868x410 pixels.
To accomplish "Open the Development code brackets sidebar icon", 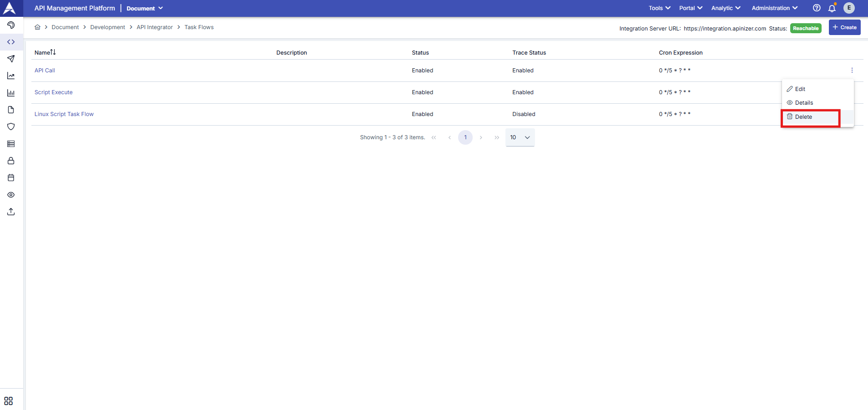I will 11,42.
